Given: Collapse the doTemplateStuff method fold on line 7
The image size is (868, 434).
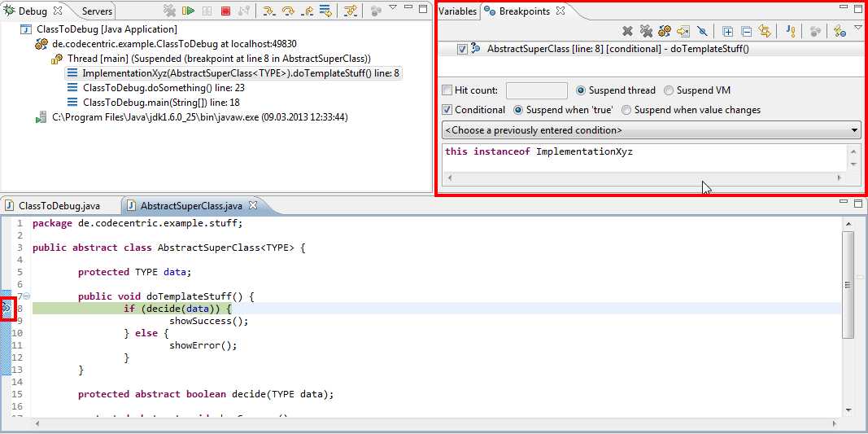Looking at the screenshot, I should [27, 296].
